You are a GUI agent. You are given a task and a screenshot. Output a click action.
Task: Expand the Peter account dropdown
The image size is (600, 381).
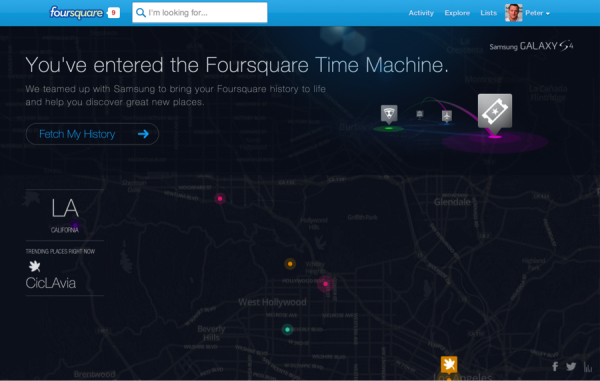click(x=537, y=13)
